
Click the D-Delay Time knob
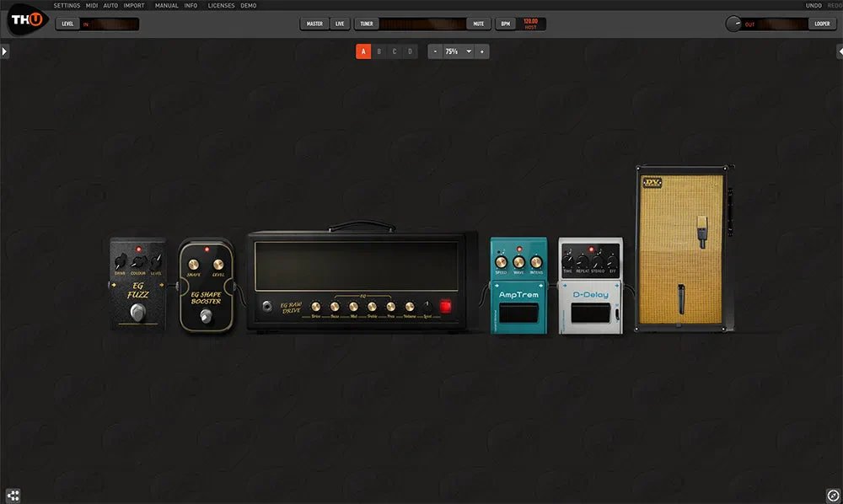coord(567,262)
